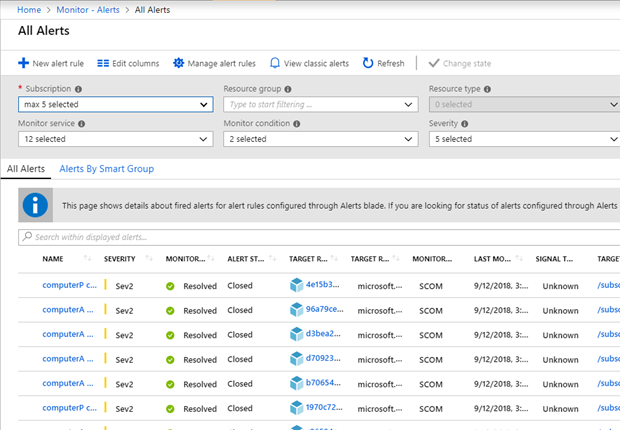Click the Subscription info icon
This screenshot has width=620, height=430.
78,89
